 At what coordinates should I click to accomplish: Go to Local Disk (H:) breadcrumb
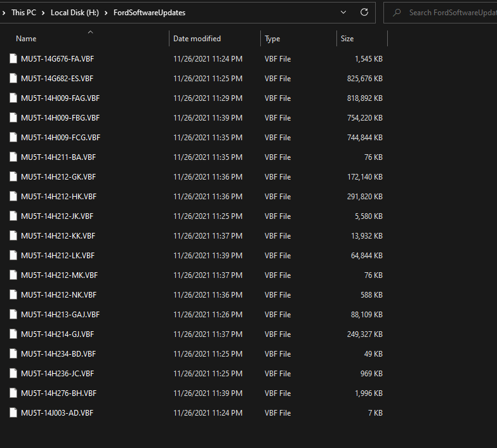tap(75, 13)
